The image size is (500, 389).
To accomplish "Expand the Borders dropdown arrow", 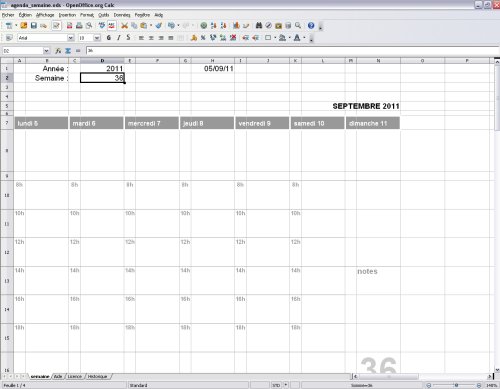I will coord(275,38).
